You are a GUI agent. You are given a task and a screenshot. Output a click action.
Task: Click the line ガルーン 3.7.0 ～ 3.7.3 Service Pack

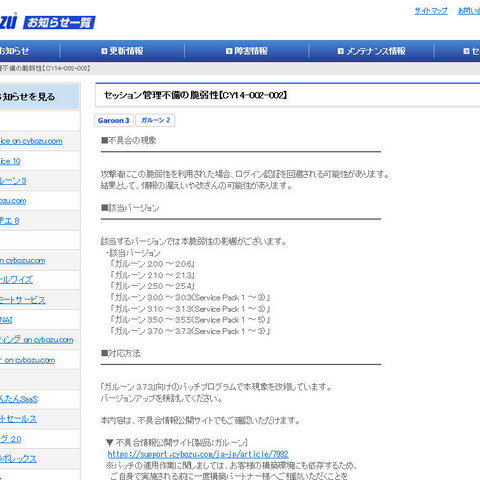point(190,331)
